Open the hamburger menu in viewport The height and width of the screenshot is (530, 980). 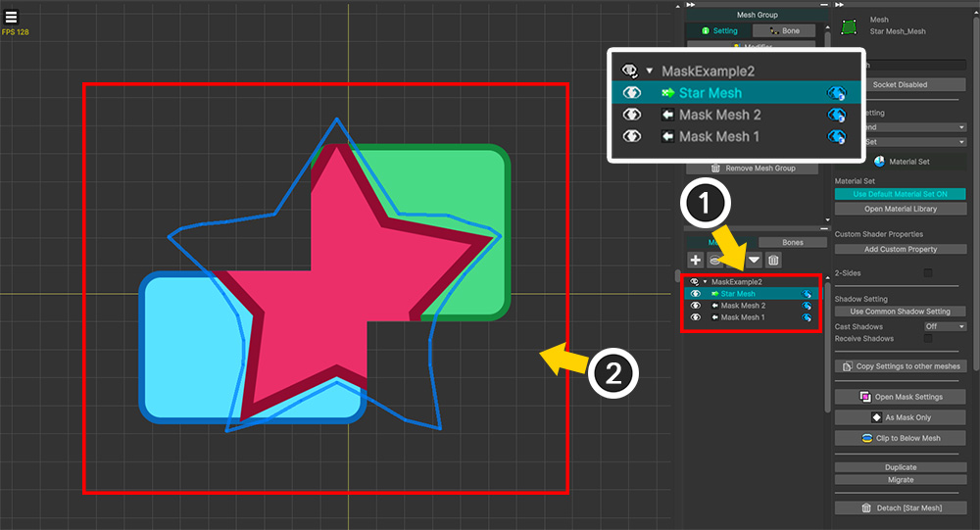[11, 17]
